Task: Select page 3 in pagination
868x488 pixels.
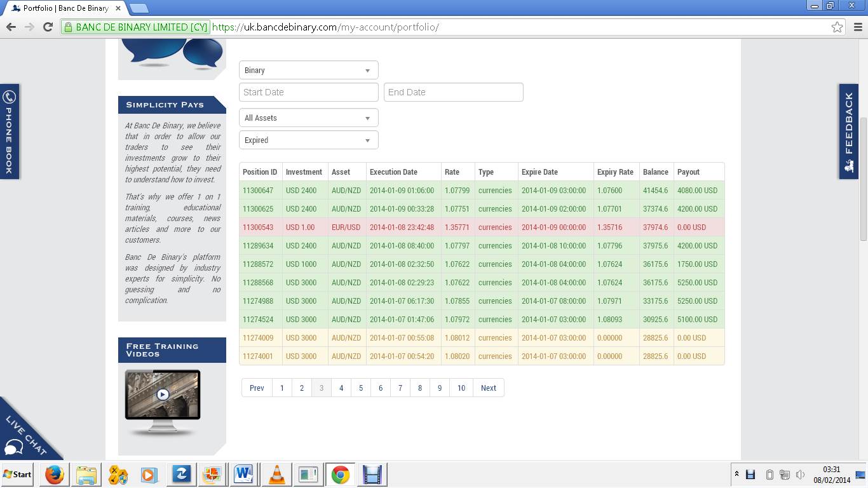Action: 322,388
